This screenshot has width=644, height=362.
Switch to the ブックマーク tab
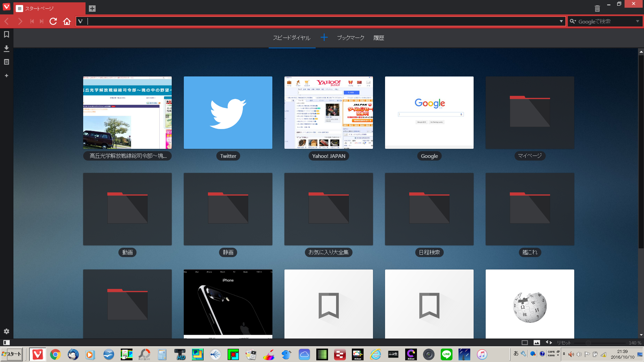(x=351, y=38)
